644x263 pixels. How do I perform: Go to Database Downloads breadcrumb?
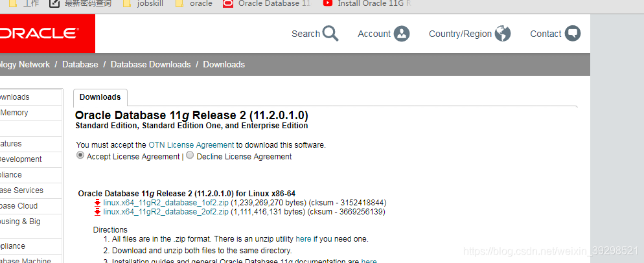pos(151,65)
